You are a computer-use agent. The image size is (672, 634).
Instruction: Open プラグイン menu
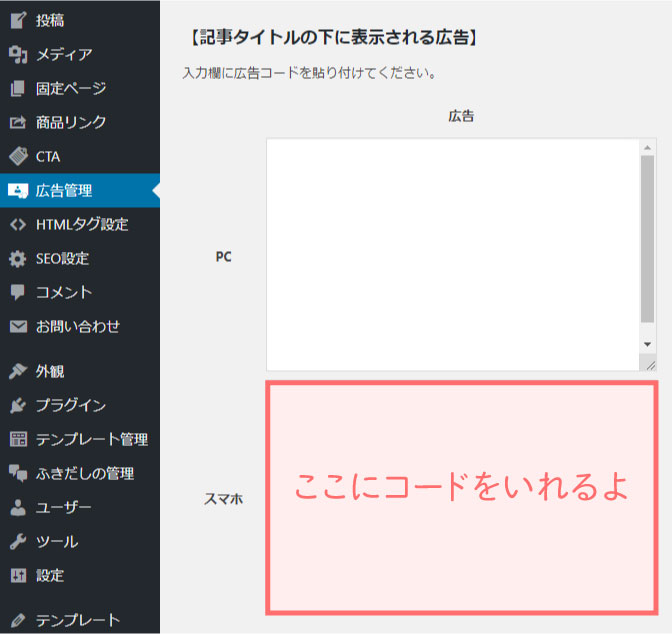click(80, 405)
